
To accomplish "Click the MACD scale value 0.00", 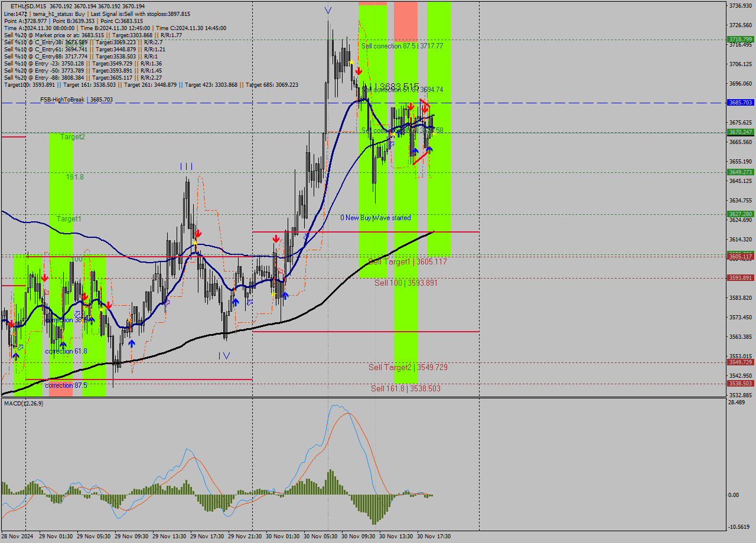I will click(x=735, y=495).
